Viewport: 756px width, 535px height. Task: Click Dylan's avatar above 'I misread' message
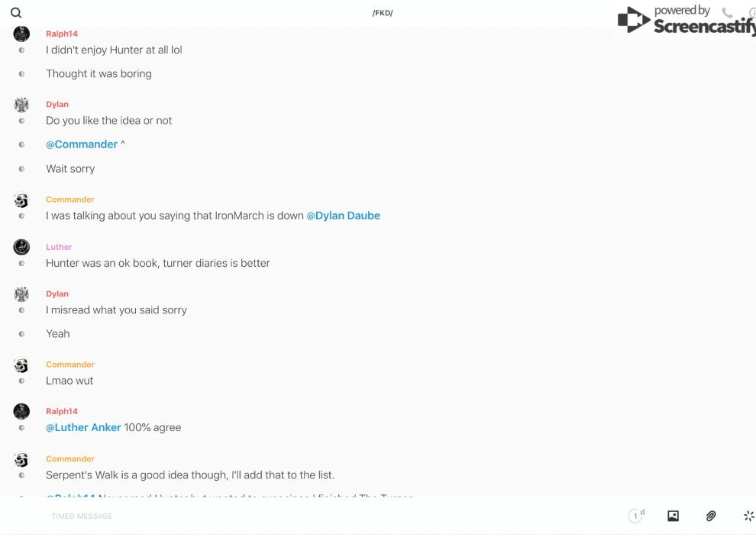point(21,294)
